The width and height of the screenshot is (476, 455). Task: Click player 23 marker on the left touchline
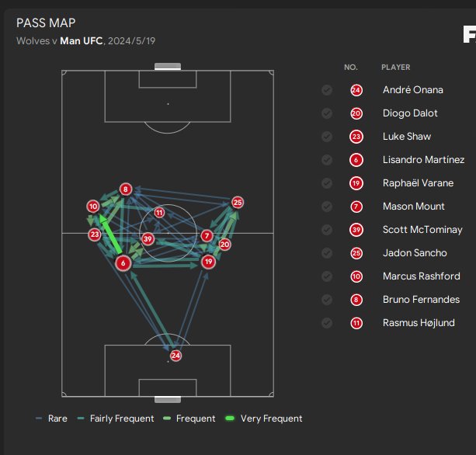point(95,234)
